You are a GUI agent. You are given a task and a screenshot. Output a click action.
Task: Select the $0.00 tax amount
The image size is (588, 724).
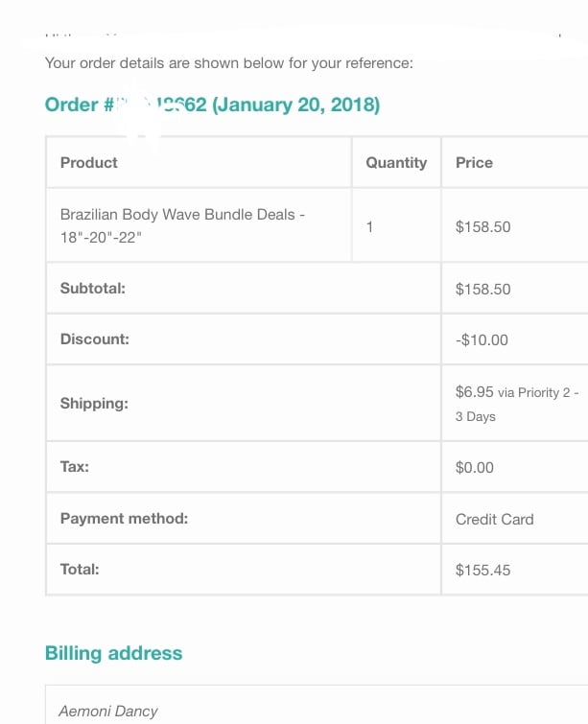tap(474, 468)
